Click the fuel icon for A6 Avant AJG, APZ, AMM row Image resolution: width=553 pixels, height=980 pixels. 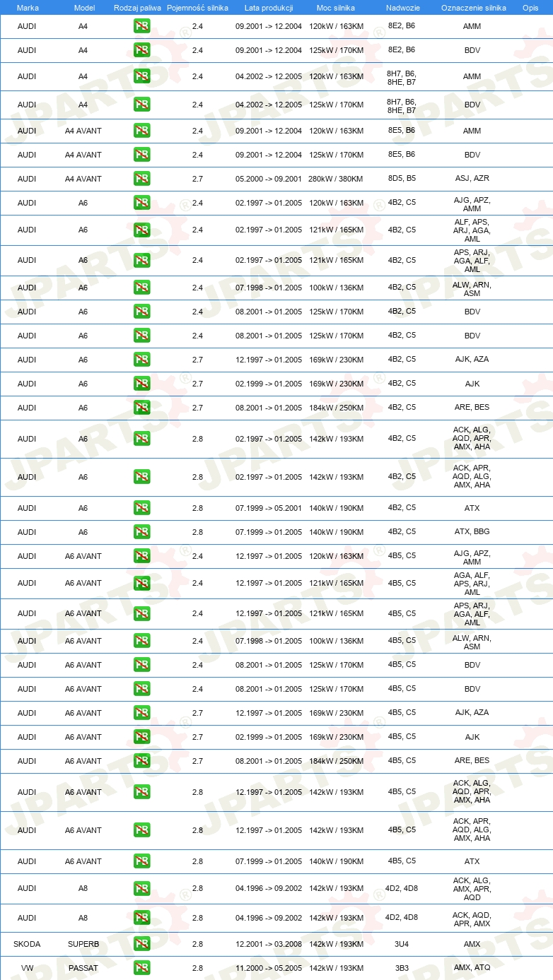point(142,556)
